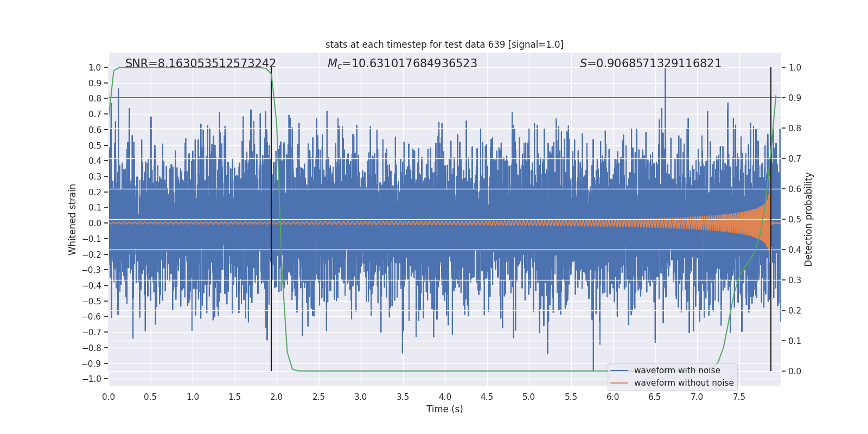Select the S=0.9068571329116821 annotation

650,63
